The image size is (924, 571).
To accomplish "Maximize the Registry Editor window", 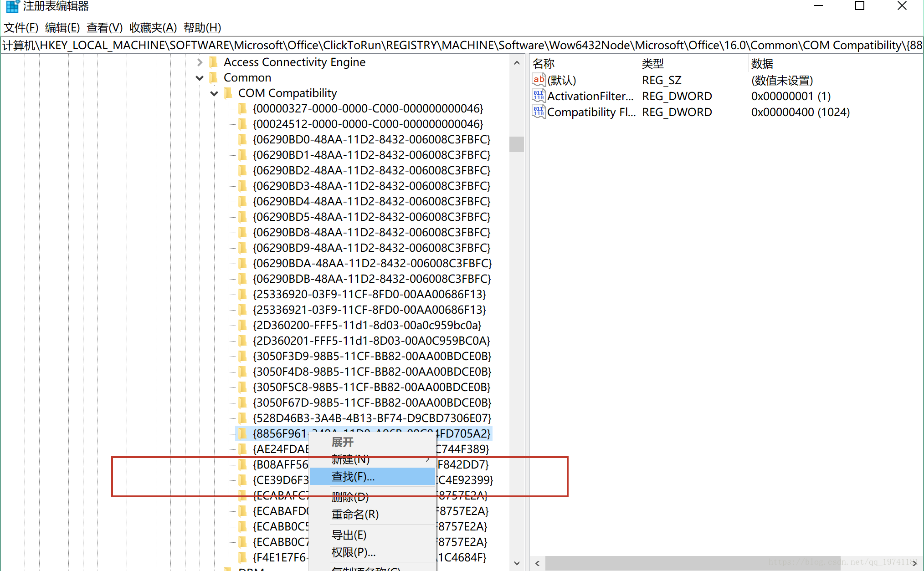I will click(x=860, y=6).
